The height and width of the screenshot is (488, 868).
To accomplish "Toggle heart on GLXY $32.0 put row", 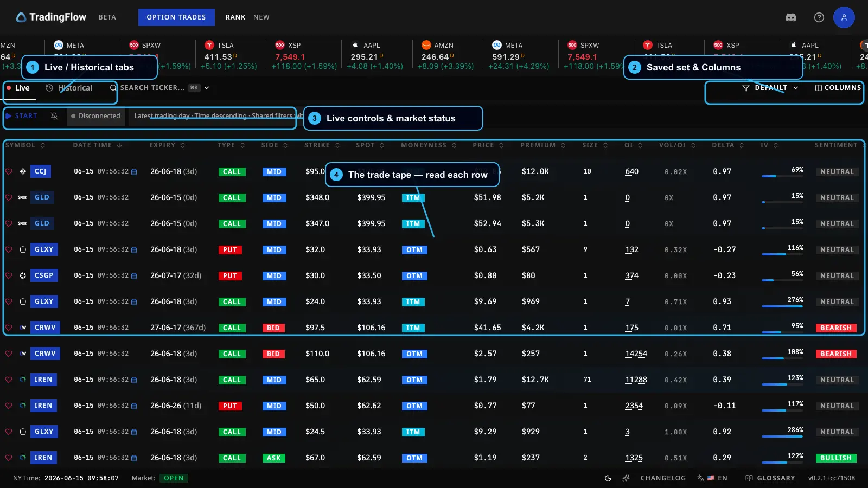I will coord(9,249).
